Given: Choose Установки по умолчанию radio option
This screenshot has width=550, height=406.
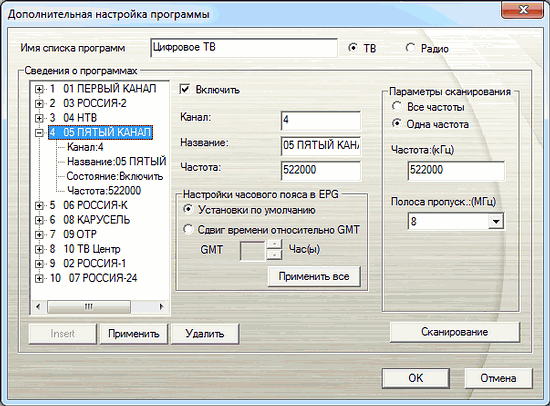Looking at the screenshot, I should 188,209.
